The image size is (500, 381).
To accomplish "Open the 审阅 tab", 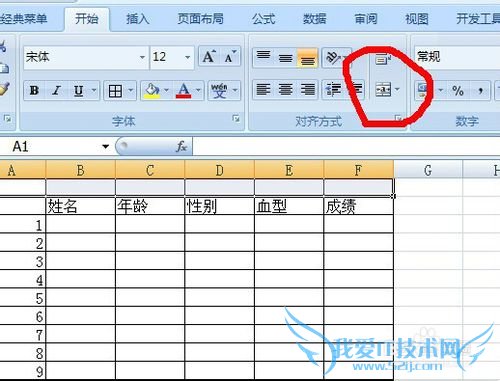I will click(x=366, y=19).
